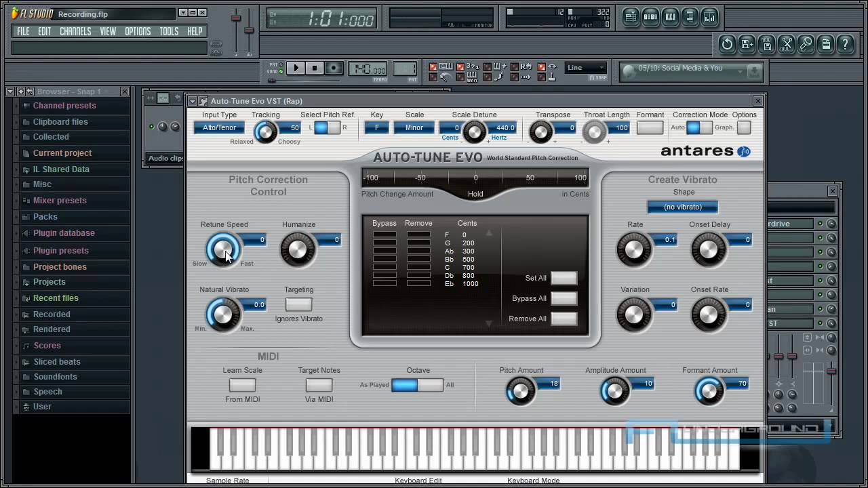The width and height of the screenshot is (868, 488).
Task: Click the Remove All button
Action: pyautogui.click(x=564, y=319)
